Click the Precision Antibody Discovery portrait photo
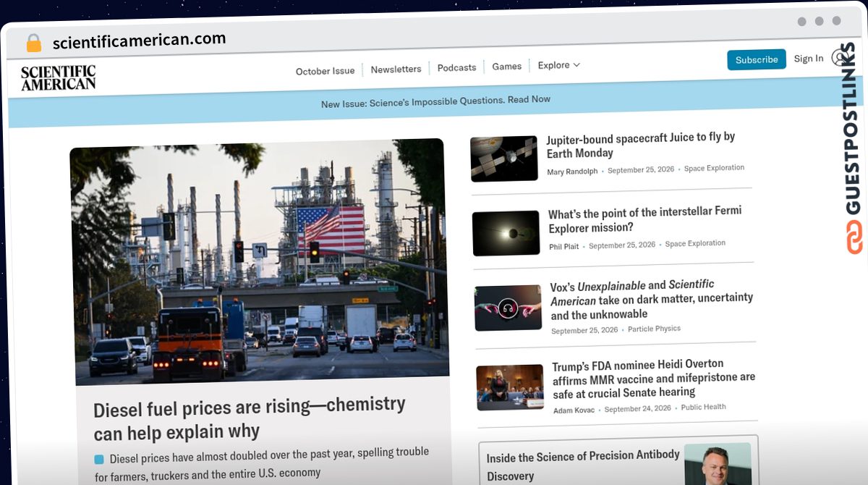Viewport: 868px width, 485px height. coord(718,464)
